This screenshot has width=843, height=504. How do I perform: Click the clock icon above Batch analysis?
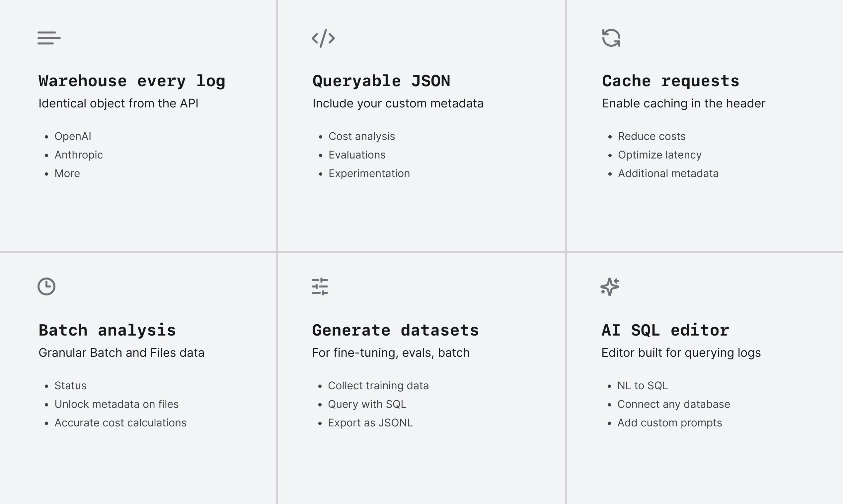(x=46, y=286)
